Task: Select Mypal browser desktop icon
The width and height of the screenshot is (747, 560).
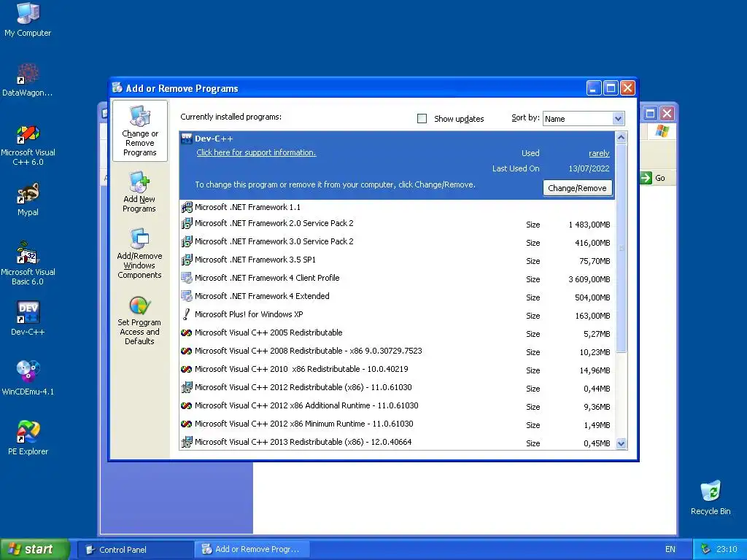Action: coord(28,200)
